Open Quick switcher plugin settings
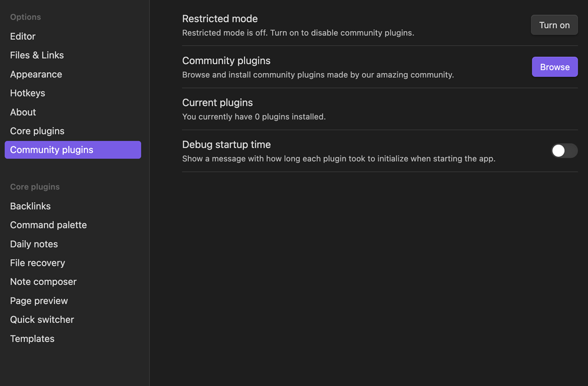Screen dimensions: 588x386 pyautogui.click(x=73, y=319)
